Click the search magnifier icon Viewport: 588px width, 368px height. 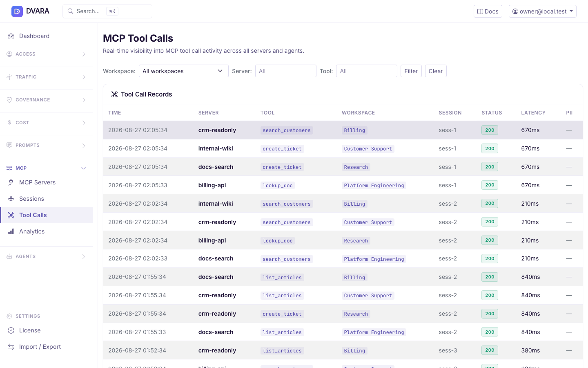(71, 11)
